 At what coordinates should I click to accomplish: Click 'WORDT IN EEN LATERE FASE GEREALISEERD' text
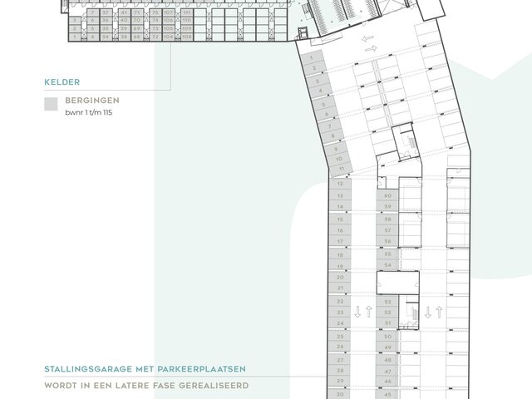tap(146, 386)
